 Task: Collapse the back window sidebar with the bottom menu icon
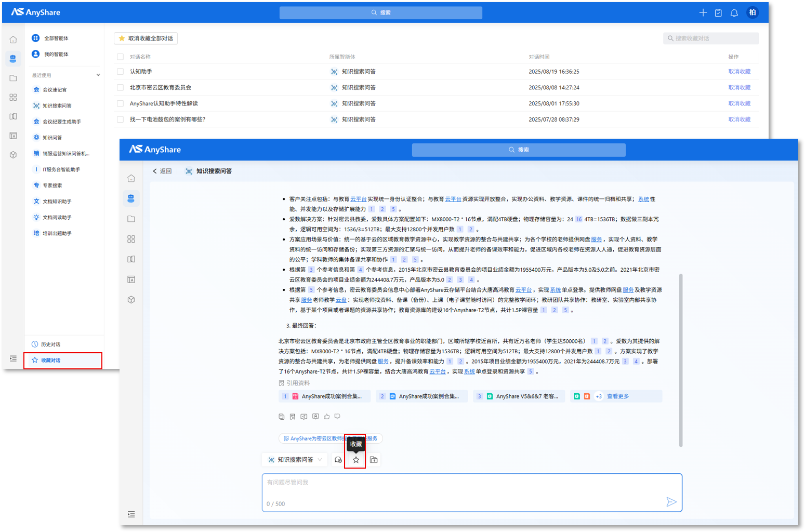tap(13, 358)
